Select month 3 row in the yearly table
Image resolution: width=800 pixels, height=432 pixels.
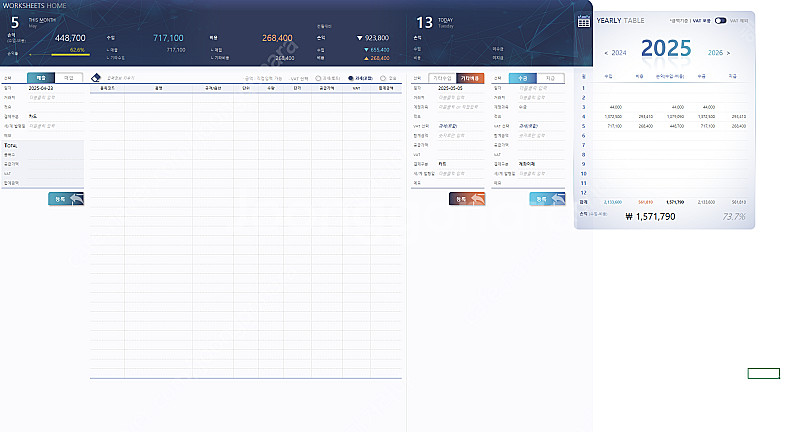coord(664,107)
